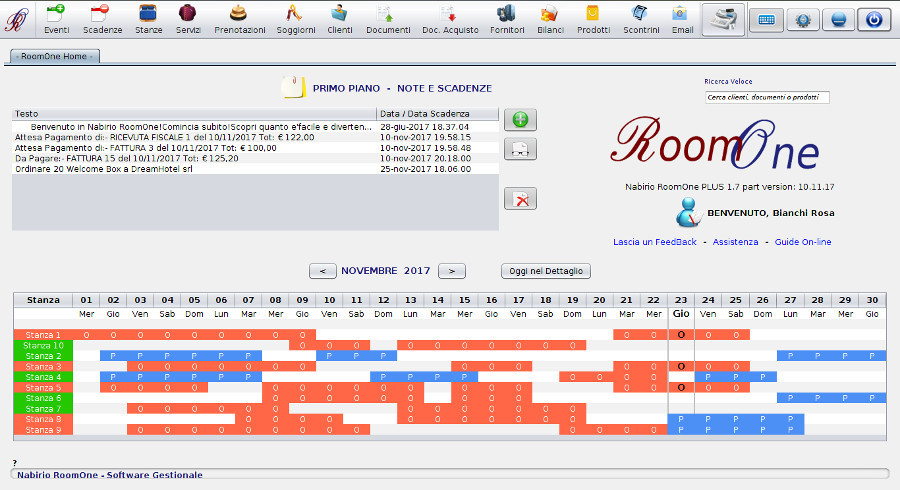Open Doc. Acquisto purchase documents
The height and width of the screenshot is (490, 900).
tap(450, 20)
